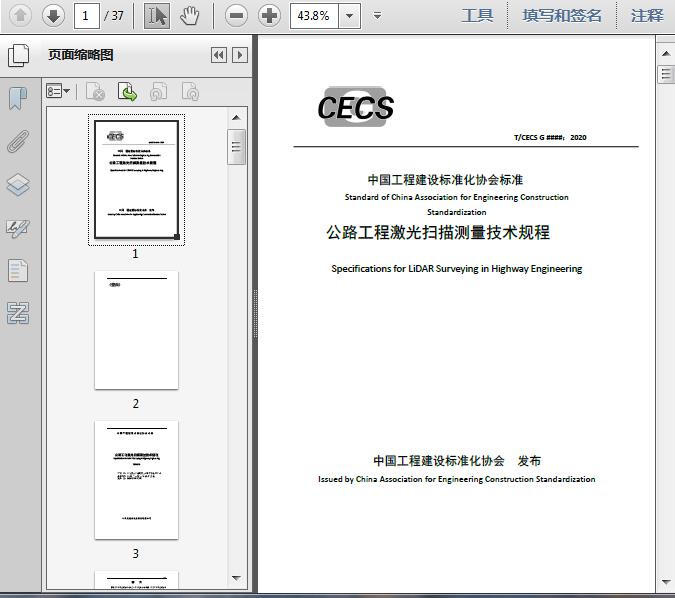Click document scroll up arrow
This screenshot has height=598, width=675.
[x=666, y=53]
